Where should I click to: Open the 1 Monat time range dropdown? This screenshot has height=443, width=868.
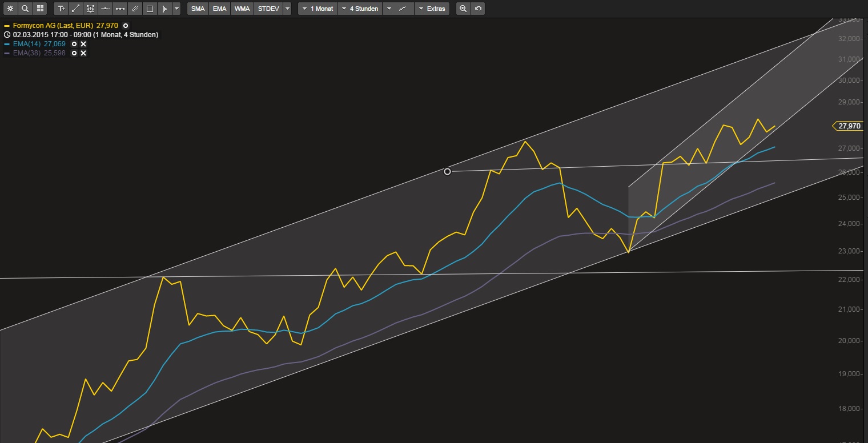(x=317, y=9)
